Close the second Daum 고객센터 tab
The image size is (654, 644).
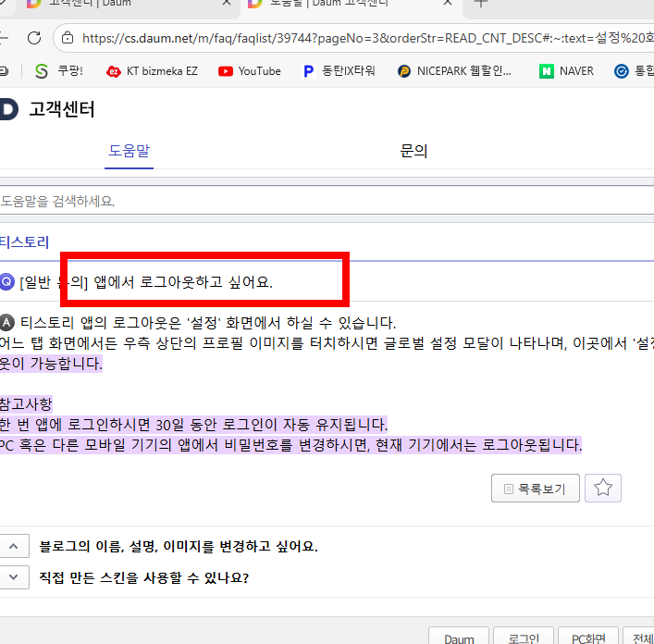[448, 3]
